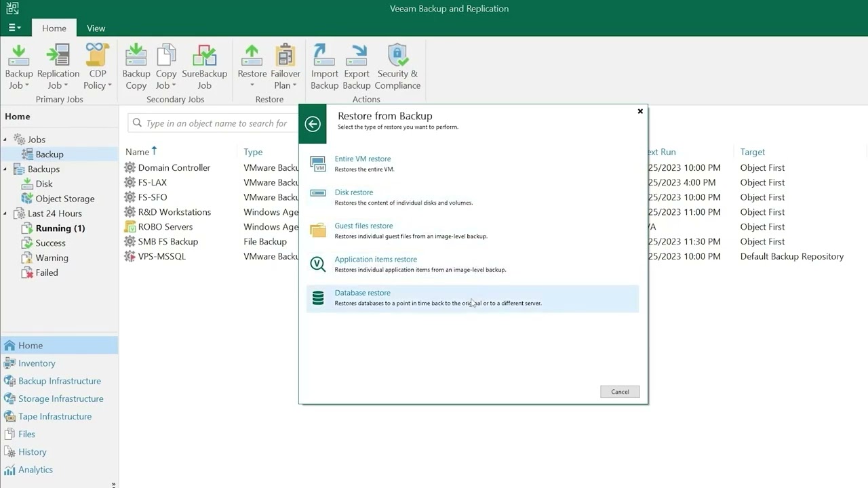This screenshot has width=868, height=488.
Task: Click the Failover Plan ribbon icon
Action: (285, 55)
